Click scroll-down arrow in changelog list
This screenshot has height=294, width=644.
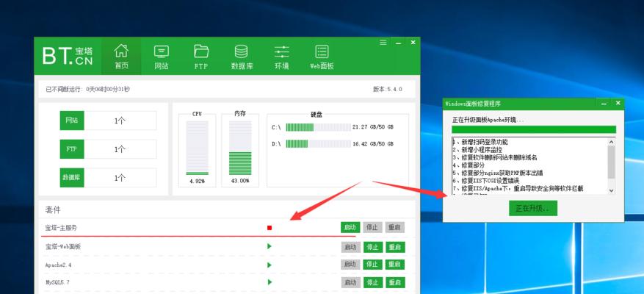pos(611,190)
